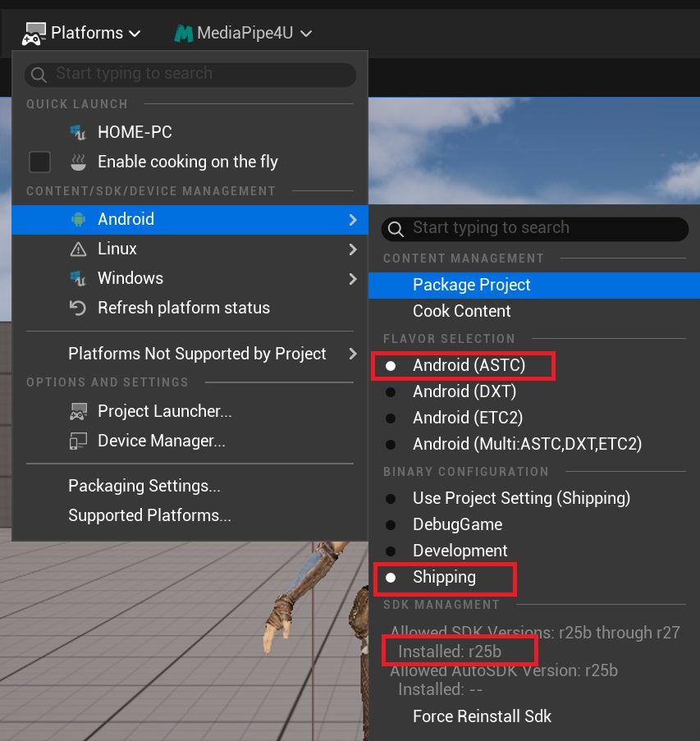Enable cooking on the fly checkbox

[39, 162]
